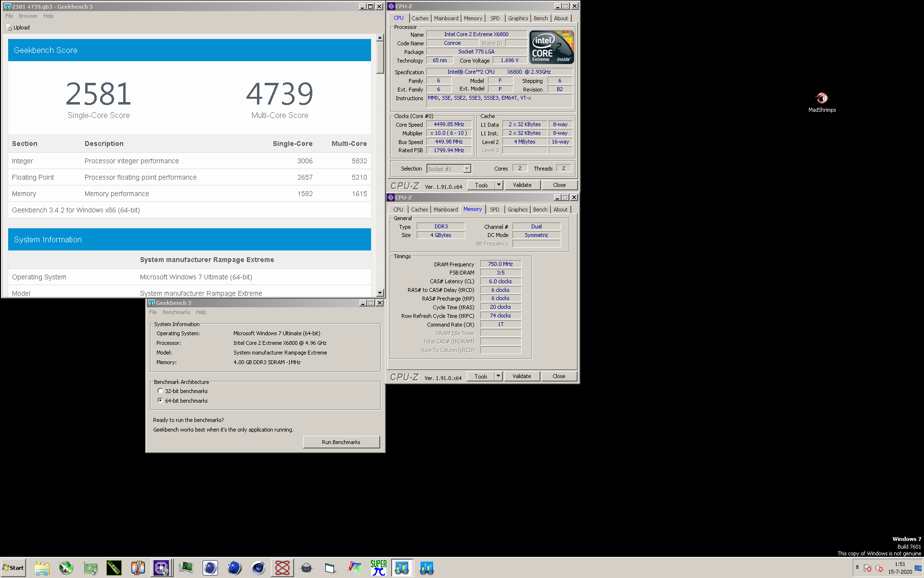Click the Core Speed value 4499.85 MHz
Image resolution: width=924 pixels, height=578 pixels.
[449, 124]
